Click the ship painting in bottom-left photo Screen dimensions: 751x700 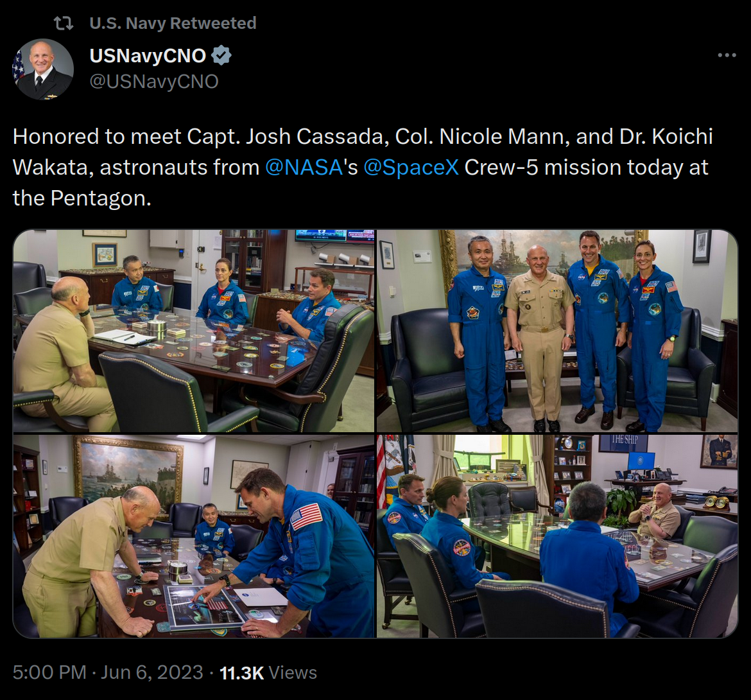[x=128, y=477]
